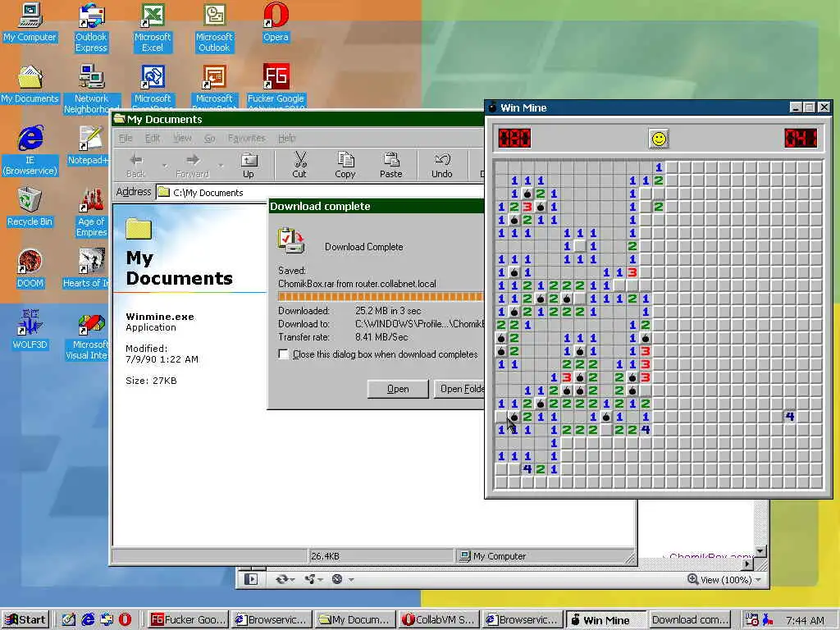Image resolution: width=840 pixels, height=630 pixels.
Task: Open Go menu in My Documents
Action: click(x=209, y=138)
